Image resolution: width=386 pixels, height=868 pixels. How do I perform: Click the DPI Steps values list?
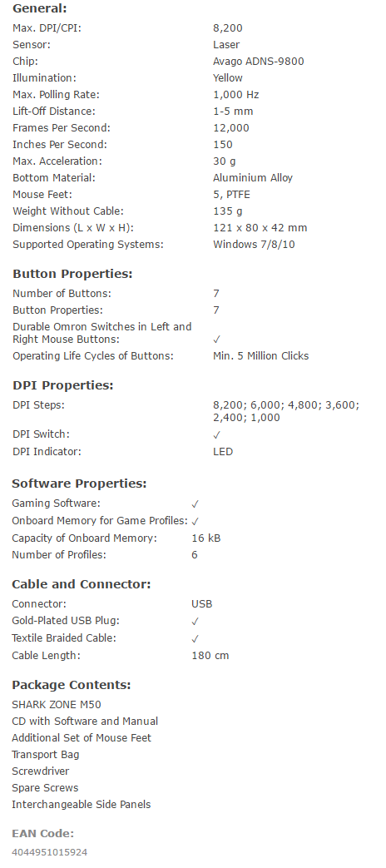point(286,411)
